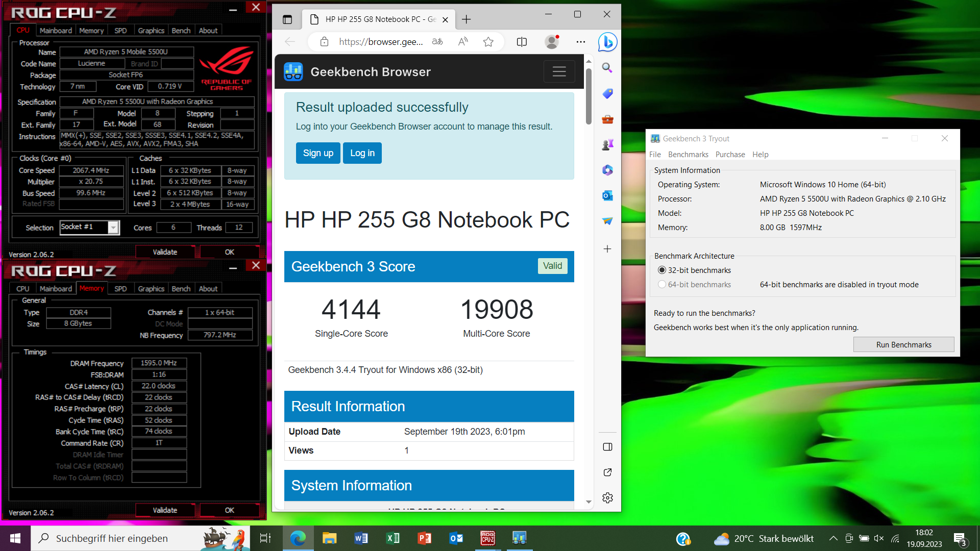Click the sidebar open-external icon

click(x=607, y=472)
